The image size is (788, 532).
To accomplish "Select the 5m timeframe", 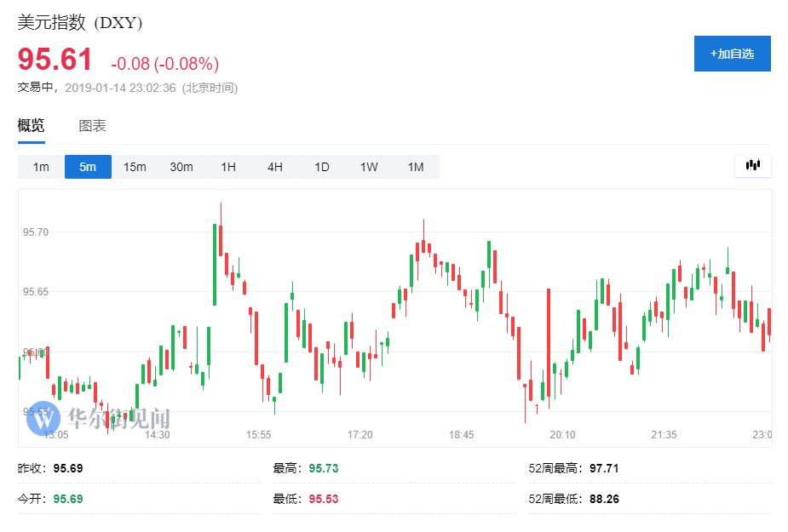I will click(x=88, y=167).
